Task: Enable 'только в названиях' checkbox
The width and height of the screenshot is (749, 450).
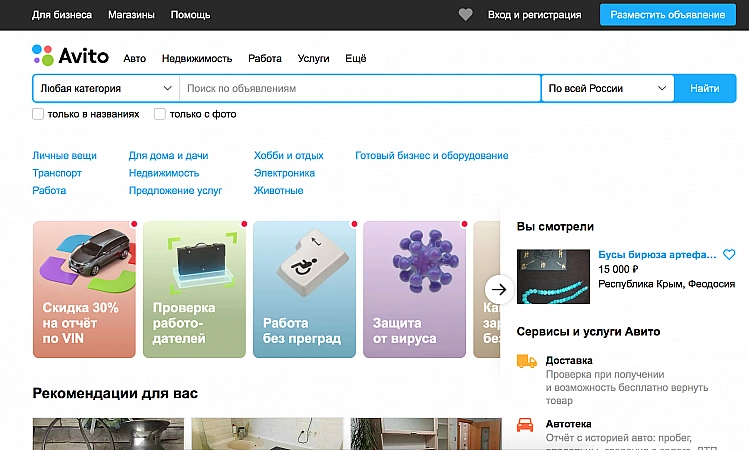Action: (x=38, y=114)
